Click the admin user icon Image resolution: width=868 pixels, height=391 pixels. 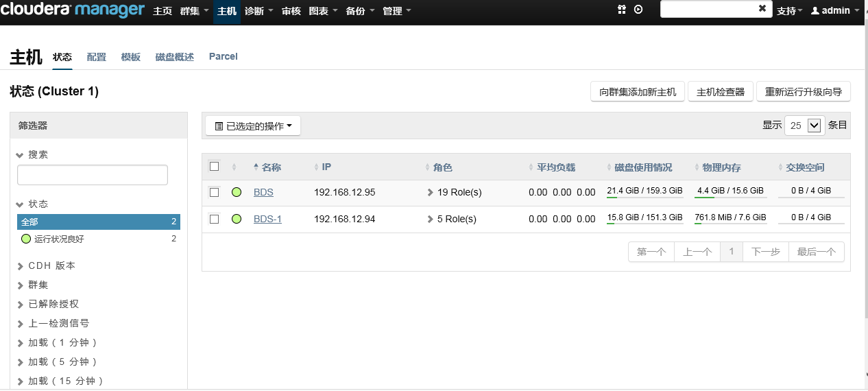click(x=815, y=11)
